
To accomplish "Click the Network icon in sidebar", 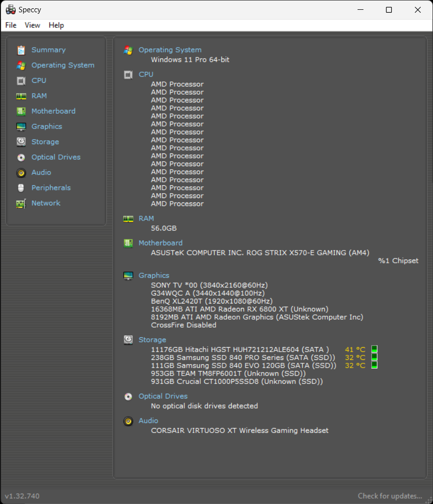I will 21,203.
